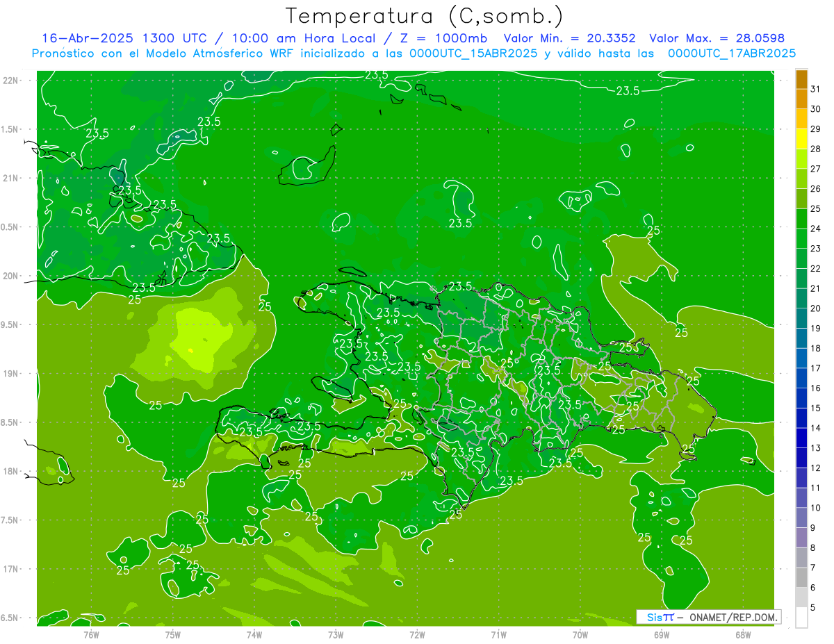Click the '20N' latitude axis label
Viewport: 834px width, 644px height.
(x=10, y=276)
